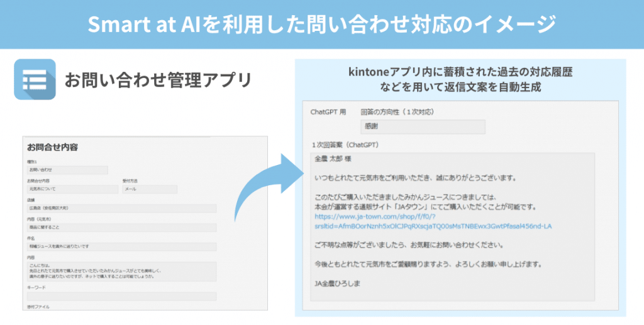The width and height of the screenshot is (644, 325).
Task: Click the キーワード label
Action: coord(36,288)
